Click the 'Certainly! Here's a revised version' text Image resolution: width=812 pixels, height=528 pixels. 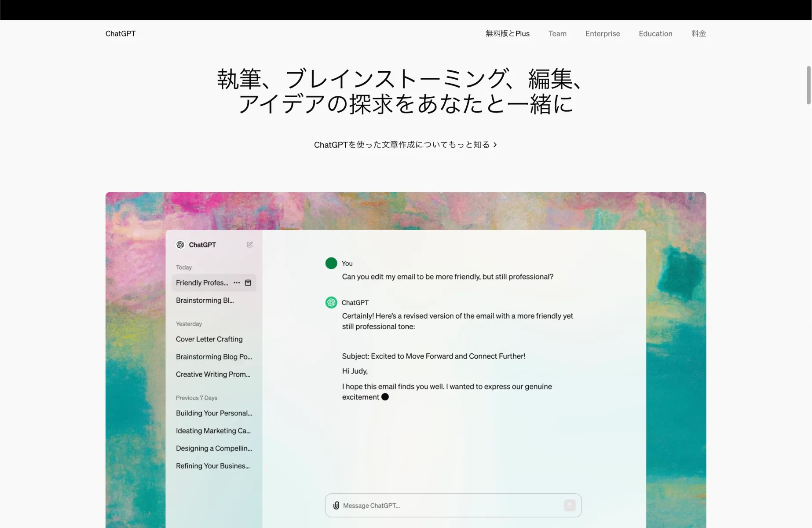click(457, 321)
